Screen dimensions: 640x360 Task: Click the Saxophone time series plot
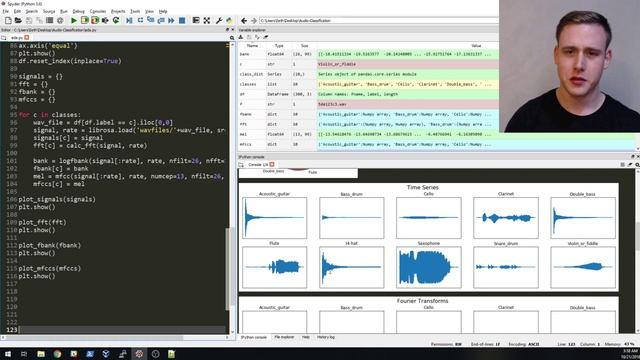pos(429,267)
